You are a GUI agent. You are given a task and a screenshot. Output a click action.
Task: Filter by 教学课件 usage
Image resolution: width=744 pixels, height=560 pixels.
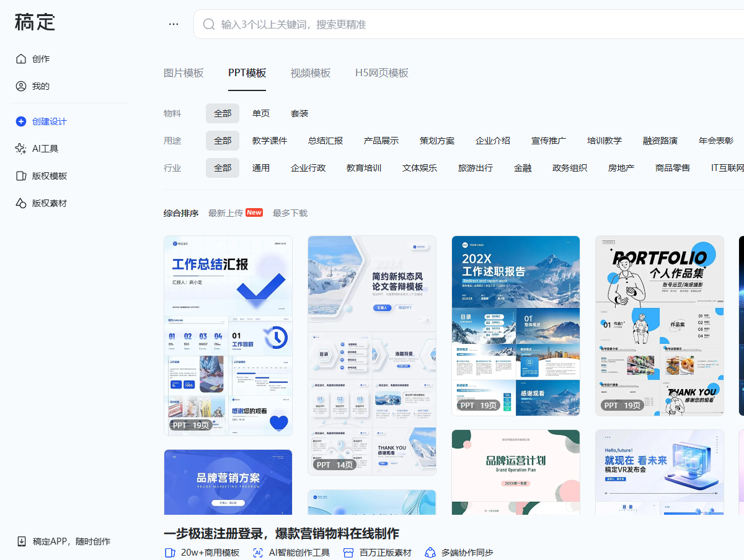[270, 141]
